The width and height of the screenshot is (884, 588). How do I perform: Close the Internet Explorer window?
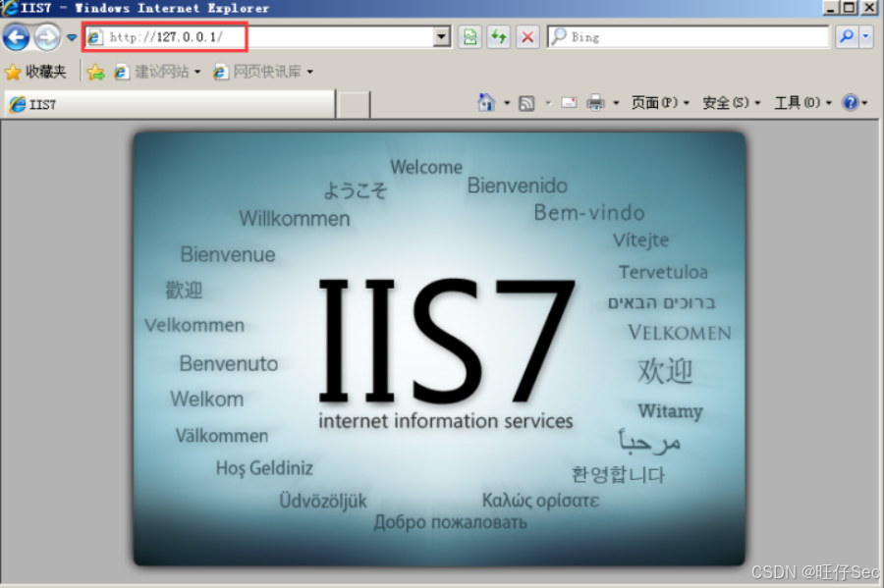[869, 7]
